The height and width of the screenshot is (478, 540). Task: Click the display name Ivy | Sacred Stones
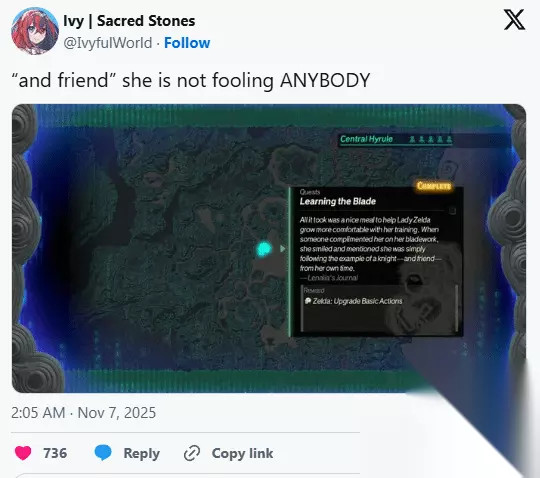(129, 21)
